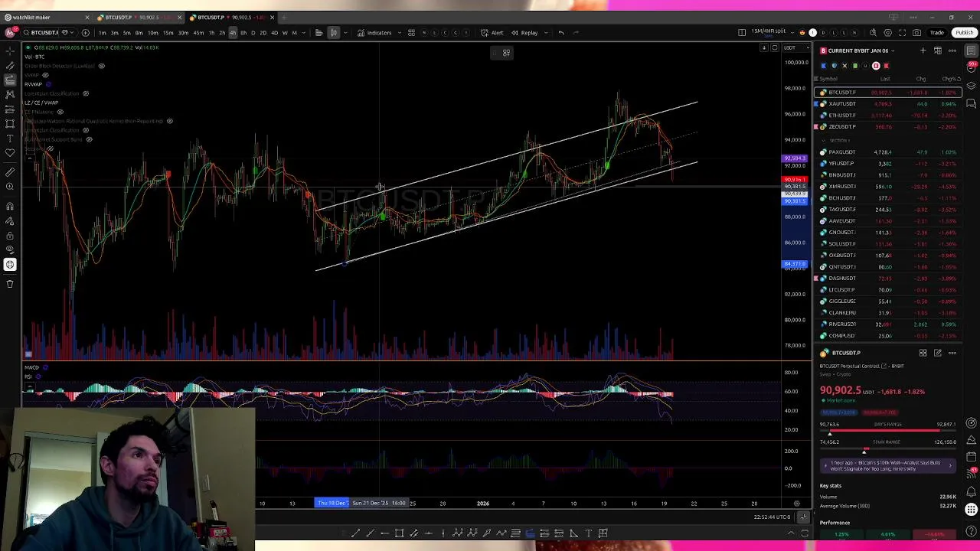Click the Publish button
Image resolution: width=980 pixels, height=551 pixels.
(964, 33)
